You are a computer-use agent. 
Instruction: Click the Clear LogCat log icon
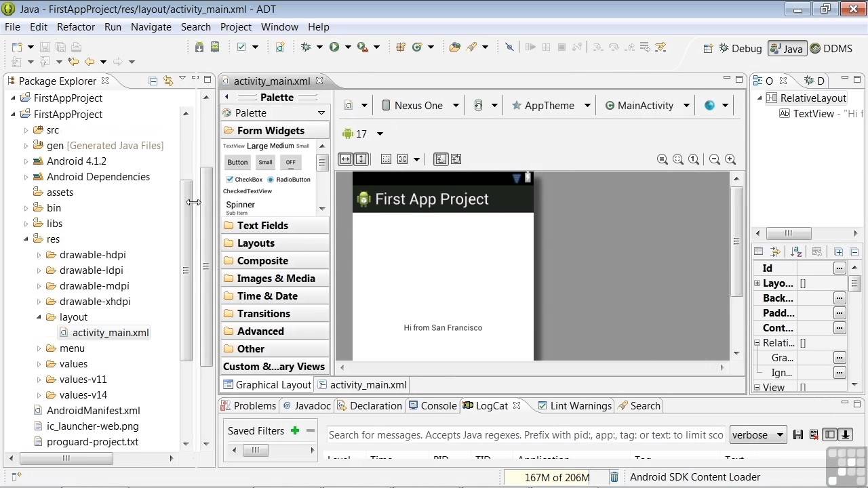[814, 434]
